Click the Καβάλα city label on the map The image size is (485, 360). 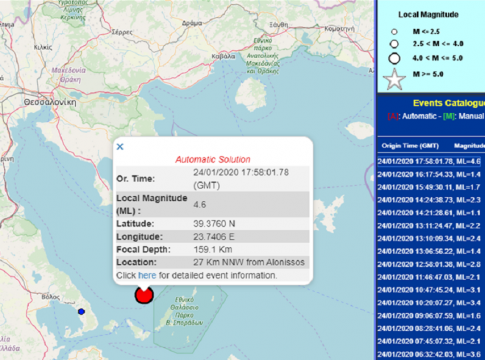coord(223,56)
